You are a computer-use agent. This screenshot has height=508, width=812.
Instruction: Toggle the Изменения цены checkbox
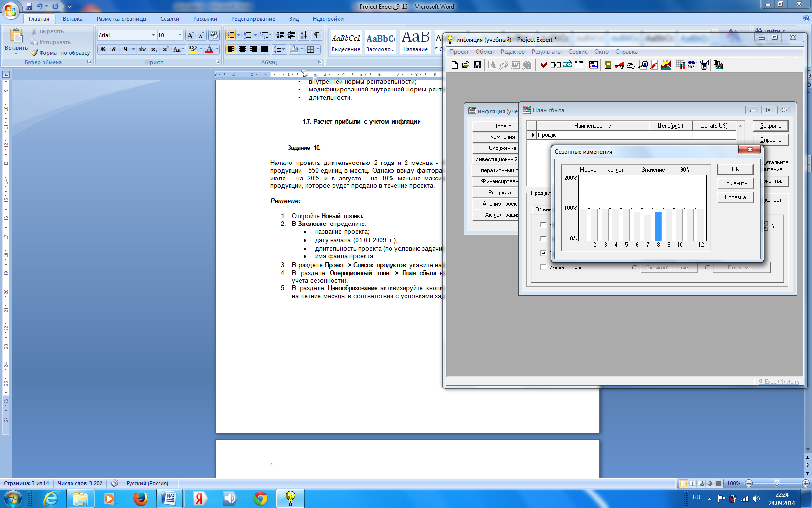point(543,268)
